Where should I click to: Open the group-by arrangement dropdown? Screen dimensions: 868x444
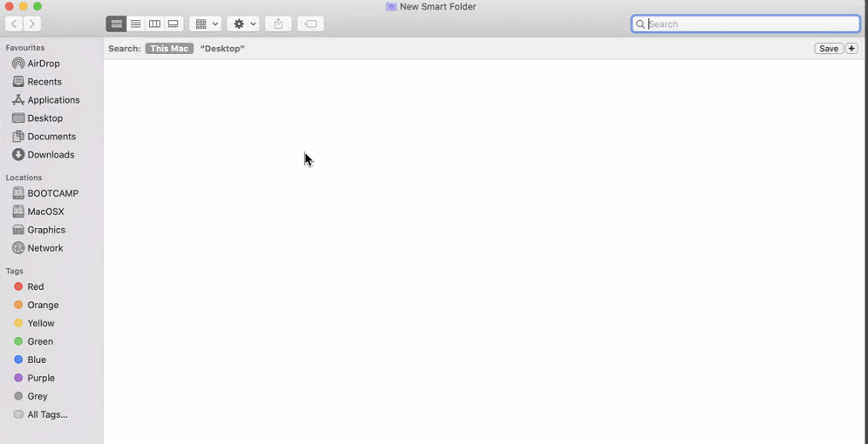point(206,24)
